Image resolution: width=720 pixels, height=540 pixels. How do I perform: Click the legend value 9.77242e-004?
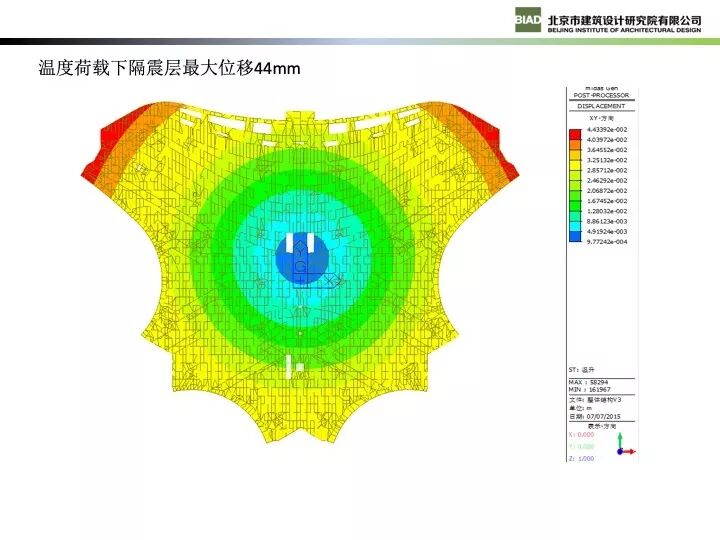[x=607, y=242]
